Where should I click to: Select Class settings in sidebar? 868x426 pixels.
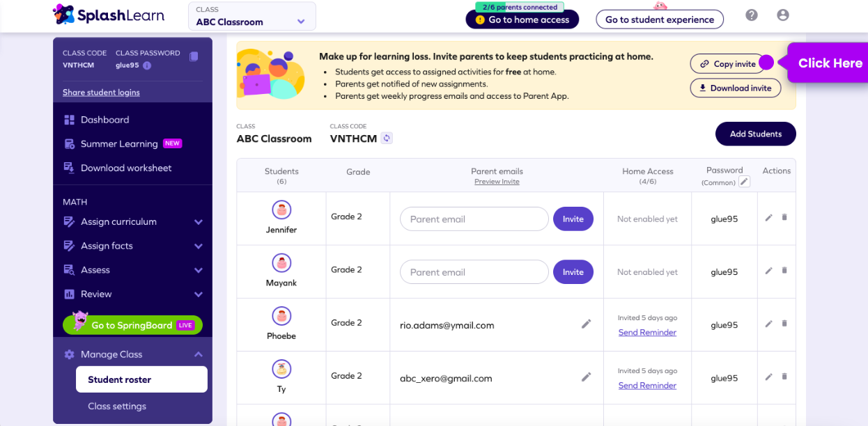pos(117,407)
